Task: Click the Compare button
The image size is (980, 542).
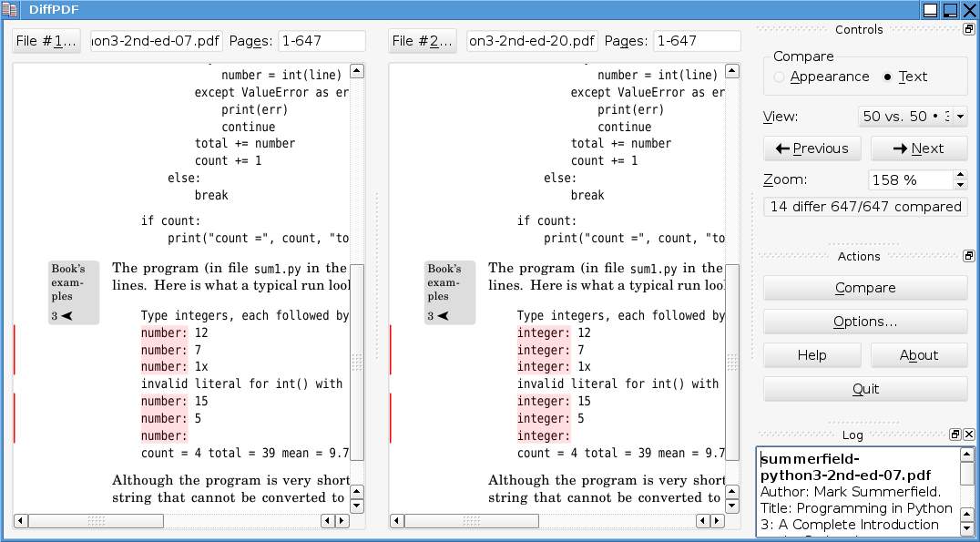Action: tap(864, 288)
